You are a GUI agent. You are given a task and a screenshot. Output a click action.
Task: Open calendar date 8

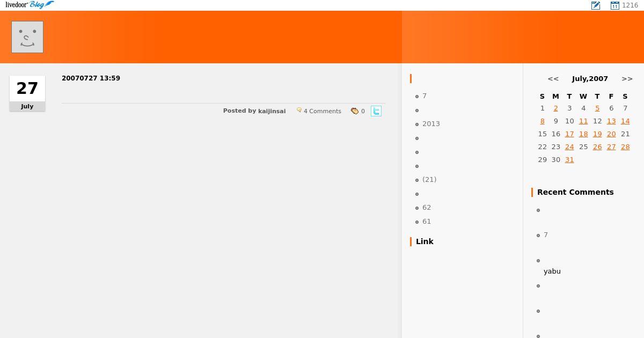click(542, 121)
